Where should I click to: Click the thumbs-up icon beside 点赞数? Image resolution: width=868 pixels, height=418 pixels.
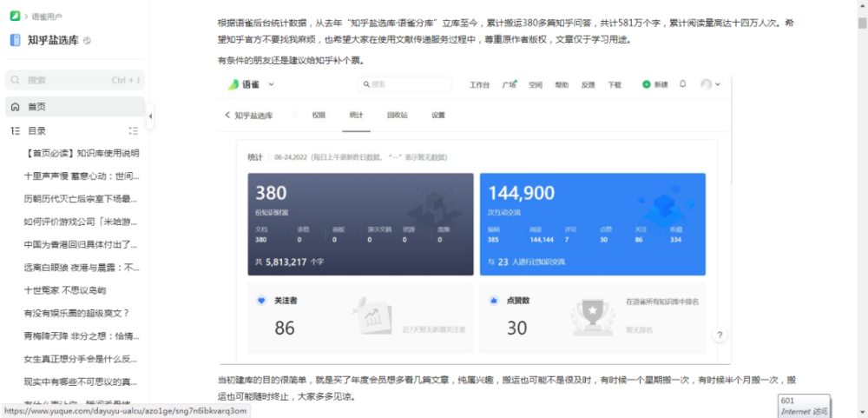[x=493, y=301]
